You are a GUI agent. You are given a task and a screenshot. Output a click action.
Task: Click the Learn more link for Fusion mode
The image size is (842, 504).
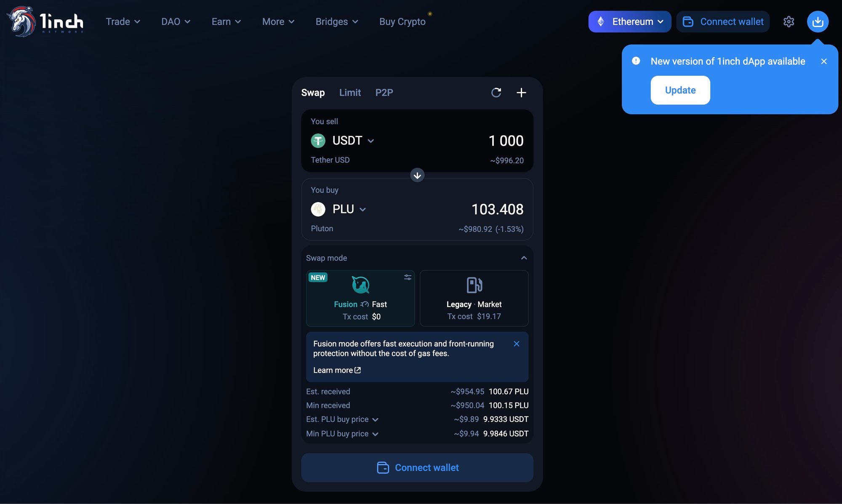pyautogui.click(x=337, y=370)
